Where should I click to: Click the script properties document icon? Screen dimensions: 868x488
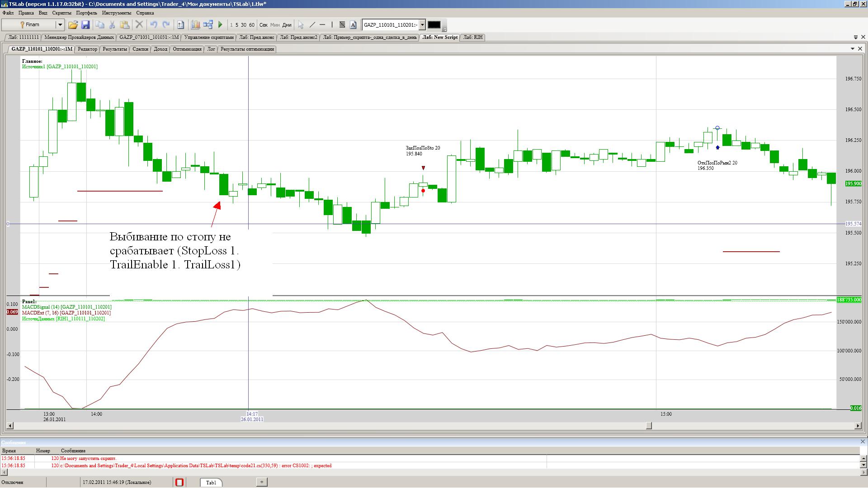[x=181, y=25]
